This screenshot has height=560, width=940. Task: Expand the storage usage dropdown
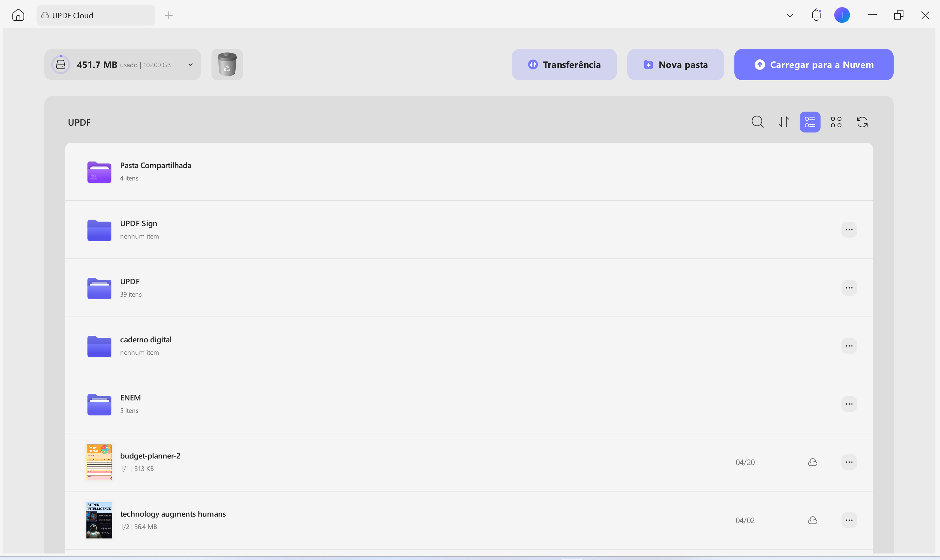[191, 65]
